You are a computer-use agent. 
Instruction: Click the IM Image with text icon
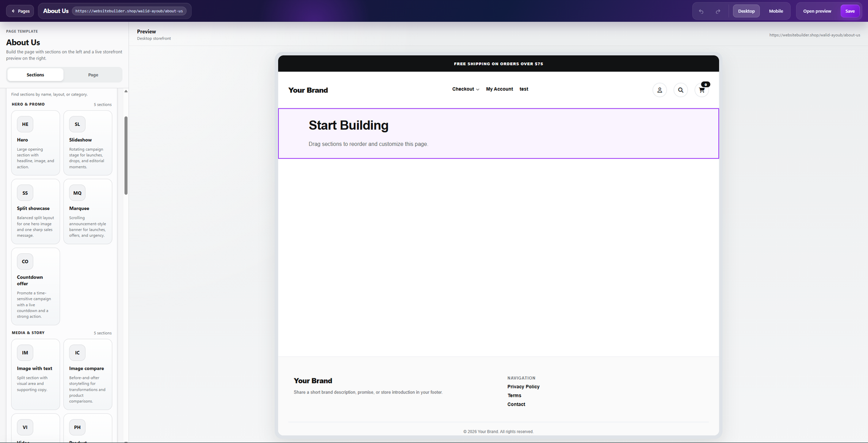(x=25, y=352)
